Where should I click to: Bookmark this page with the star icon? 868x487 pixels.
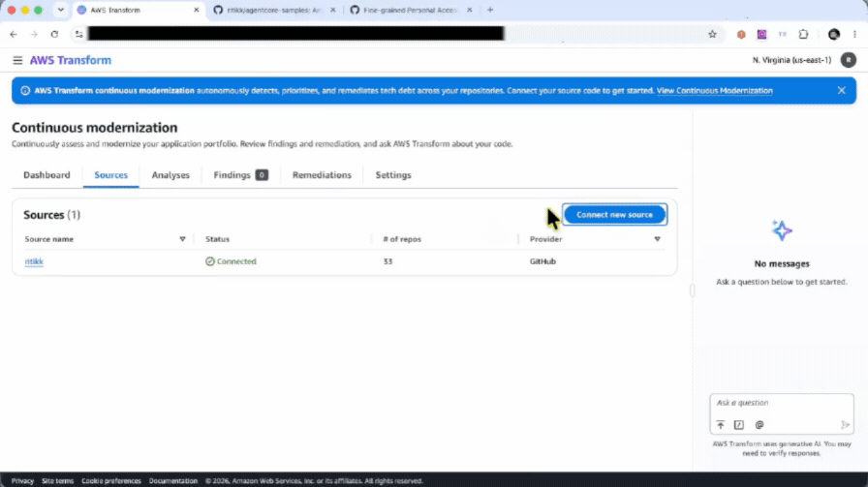pos(712,34)
